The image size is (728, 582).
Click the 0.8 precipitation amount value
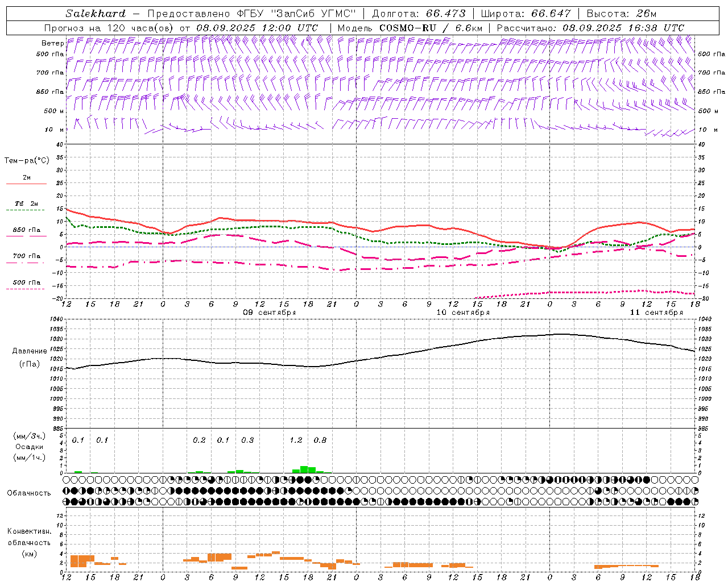coord(320,440)
